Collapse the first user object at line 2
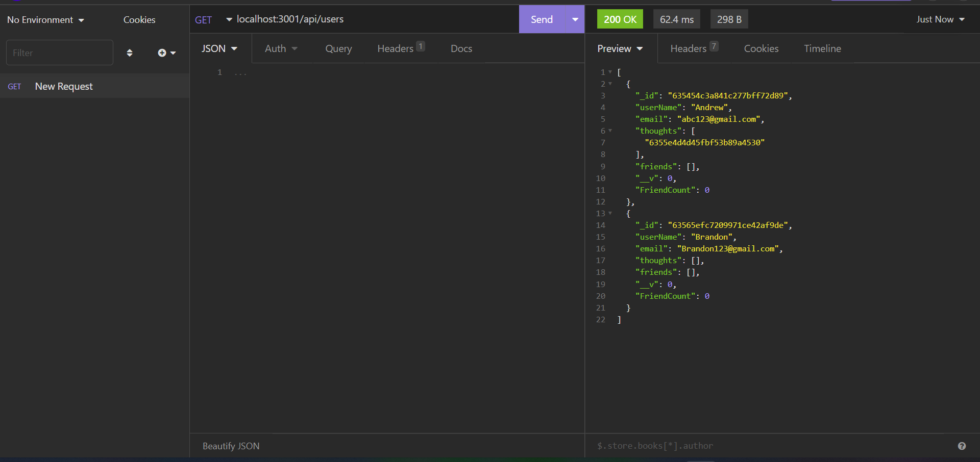 pyautogui.click(x=610, y=84)
